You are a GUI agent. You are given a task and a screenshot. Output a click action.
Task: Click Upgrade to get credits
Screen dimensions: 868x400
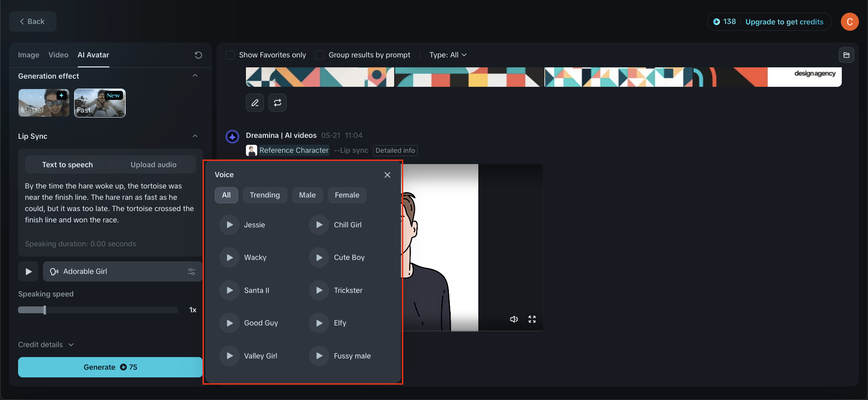(x=784, y=22)
